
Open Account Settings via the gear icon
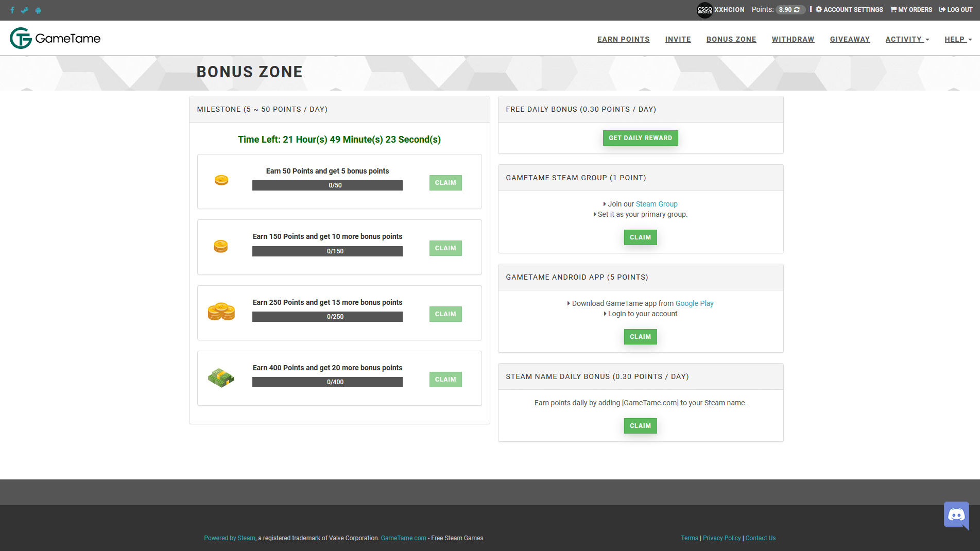coord(819,9)
